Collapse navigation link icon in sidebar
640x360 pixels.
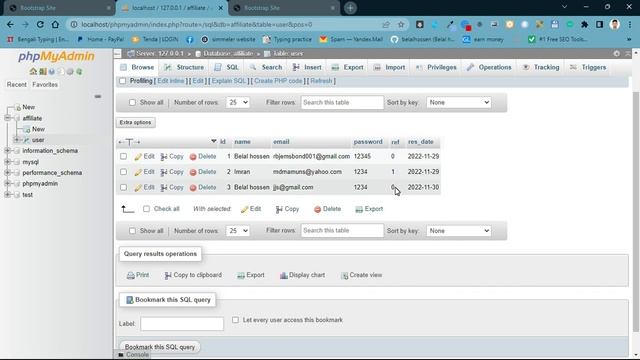(x=98, y=96)
